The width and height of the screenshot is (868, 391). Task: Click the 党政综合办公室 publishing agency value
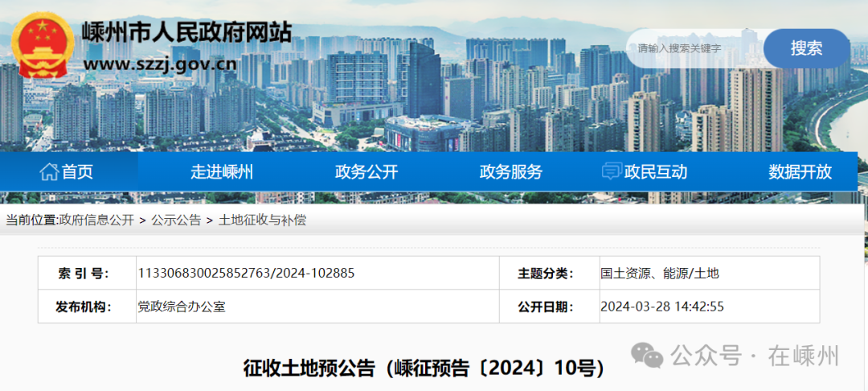click(x=182, y=307)
